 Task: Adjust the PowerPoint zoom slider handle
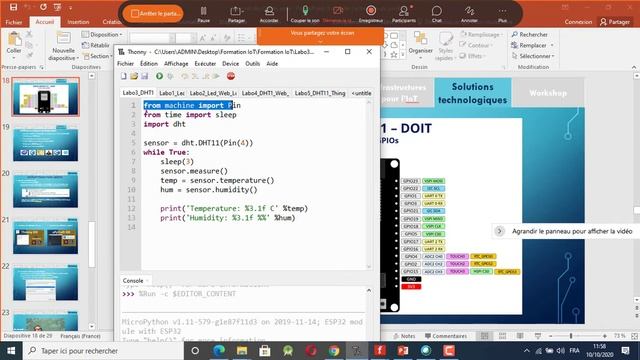pos(571,336)
